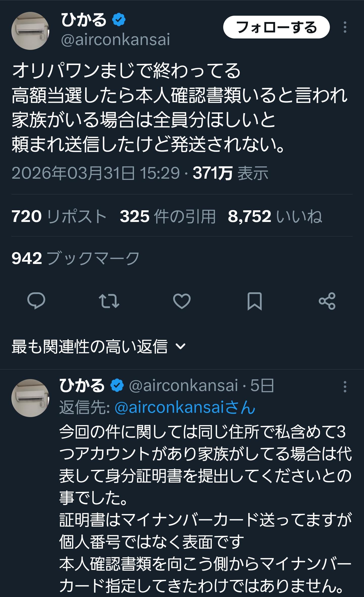This screenshot has width=364, height=597.
Task: Tap the verified badge beside the main post's name
Action: (x=119, y=20)
